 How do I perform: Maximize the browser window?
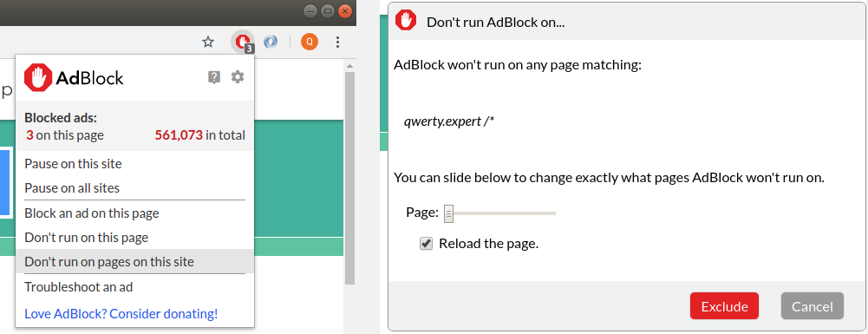point(328,10)
